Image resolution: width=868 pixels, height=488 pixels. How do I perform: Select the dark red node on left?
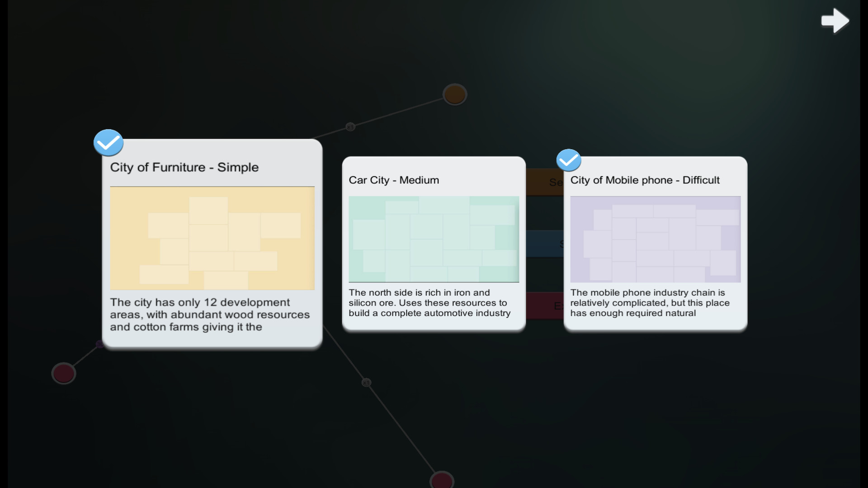tap(64, 374)
